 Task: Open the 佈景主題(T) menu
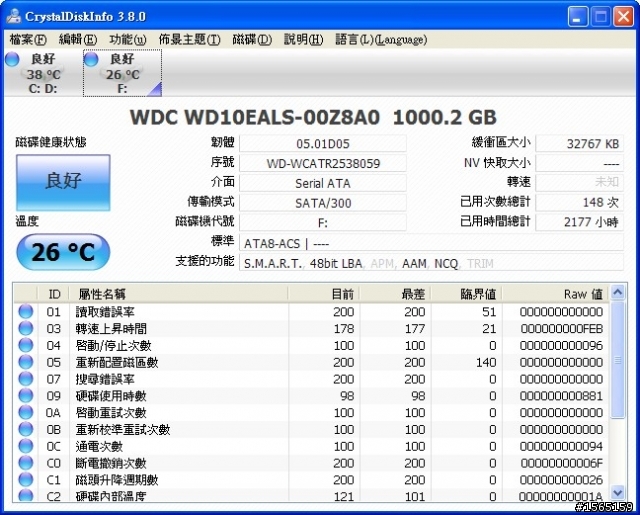click(x=189, y=40)
